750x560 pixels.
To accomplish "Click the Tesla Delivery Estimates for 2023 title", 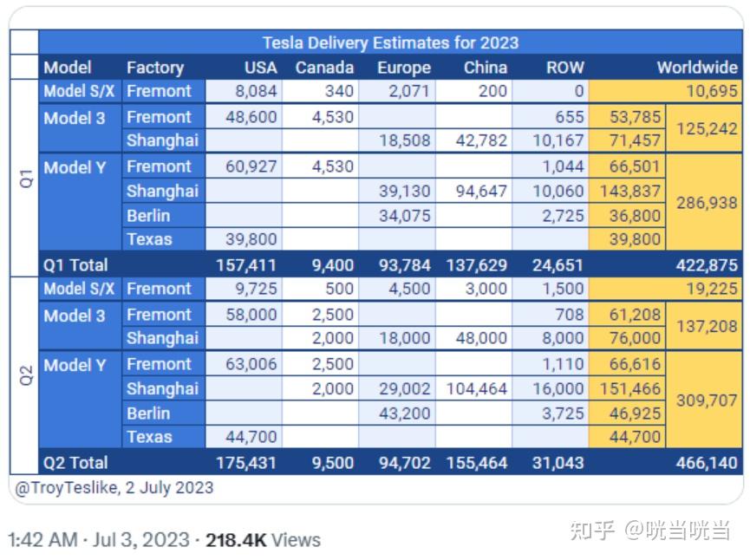I will coord(390,43).
